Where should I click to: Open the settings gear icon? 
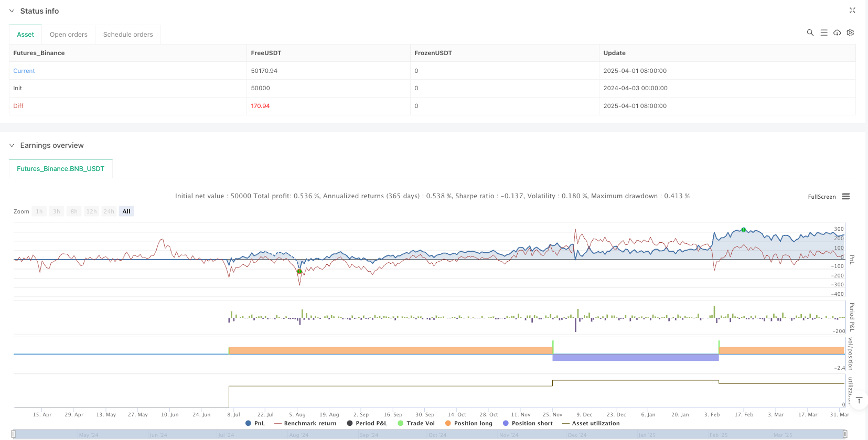pyautogui.click(x=850, y=33)
